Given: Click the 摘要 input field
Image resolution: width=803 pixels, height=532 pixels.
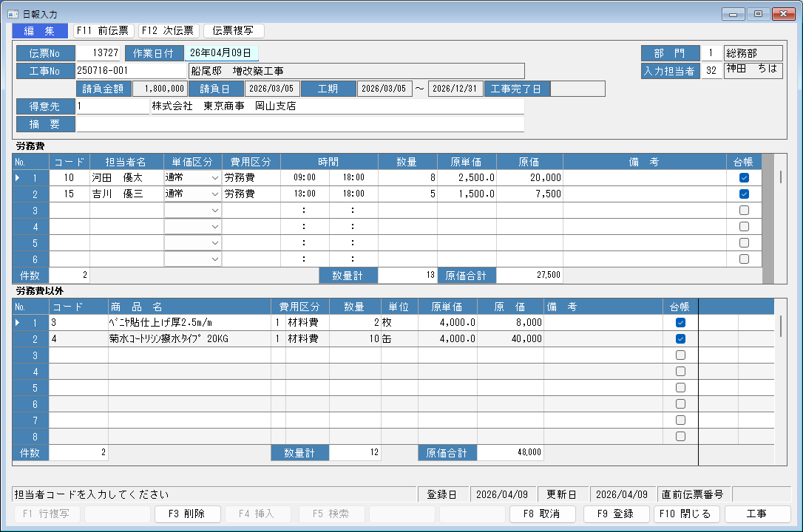Looking at the screenshot, I should point(300,124).
